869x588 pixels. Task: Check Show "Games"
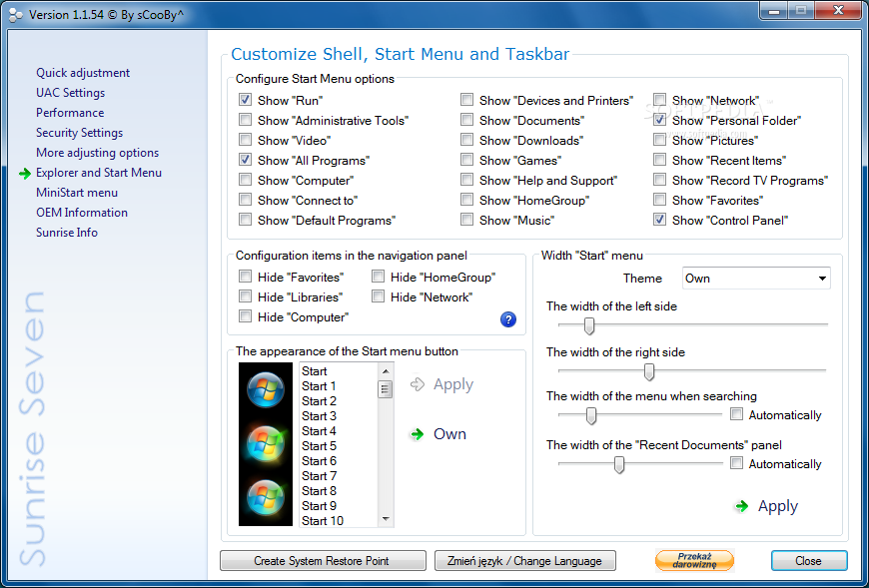tap(466, 160)
